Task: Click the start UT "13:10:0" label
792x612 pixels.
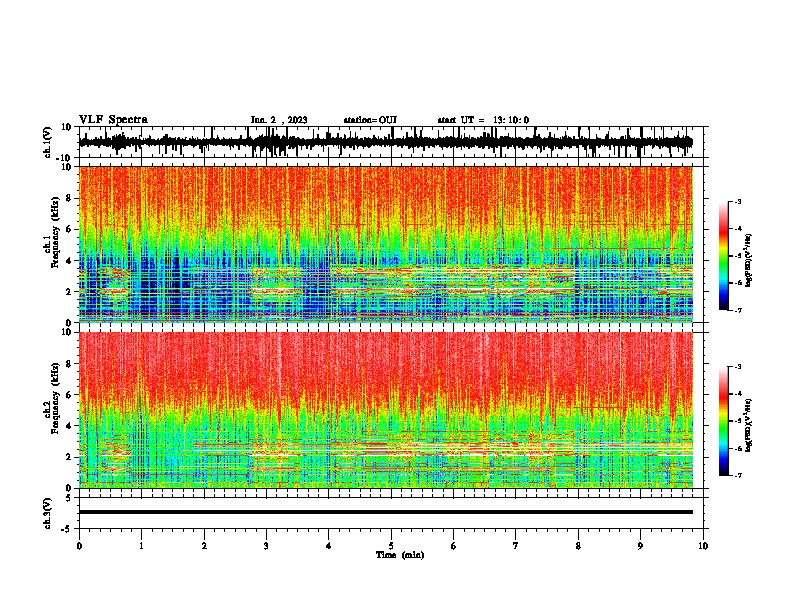Action: pos(511,120)
